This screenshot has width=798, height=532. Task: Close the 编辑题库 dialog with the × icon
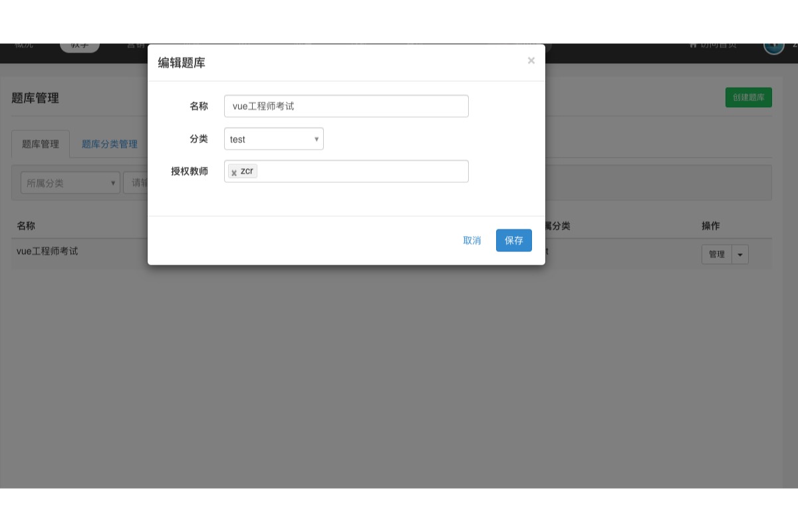(531, 61)
